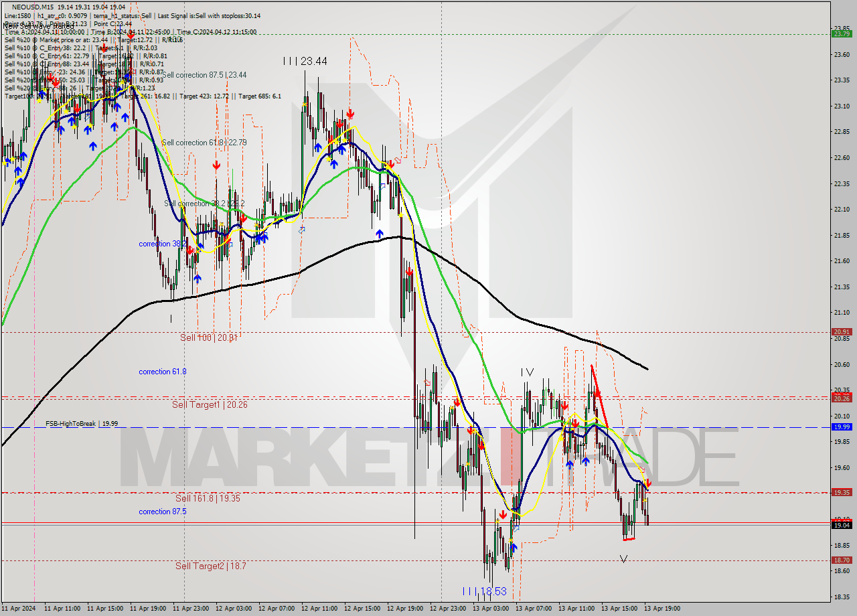Viewport: 857px width, 616px height.
Task: Click the '12 Apr 03:00' time label
Action: (x=234, y=609)
